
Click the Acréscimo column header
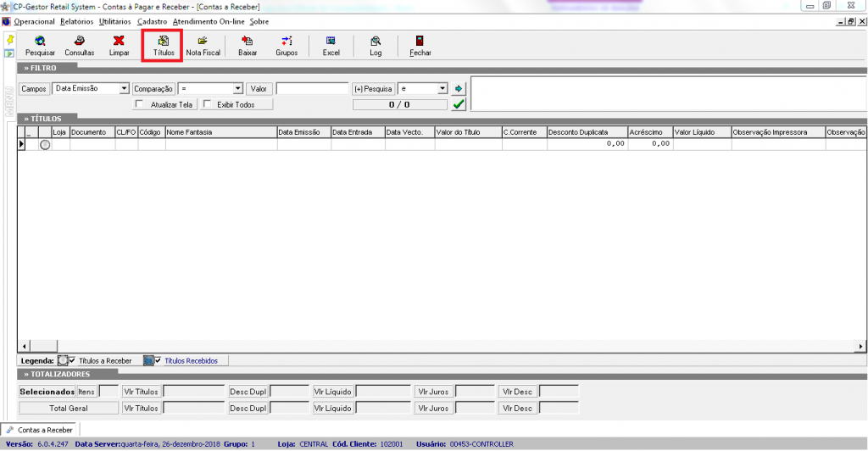click(650, 132)
